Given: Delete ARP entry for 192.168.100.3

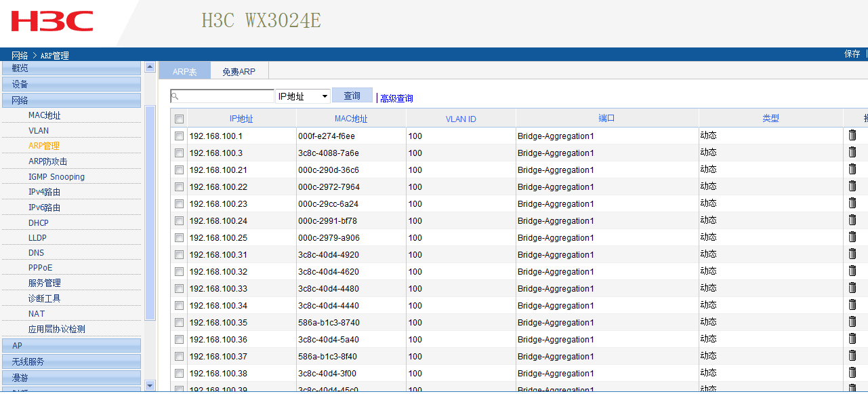Looking at the screenshot, I should [x=852, y=152].
